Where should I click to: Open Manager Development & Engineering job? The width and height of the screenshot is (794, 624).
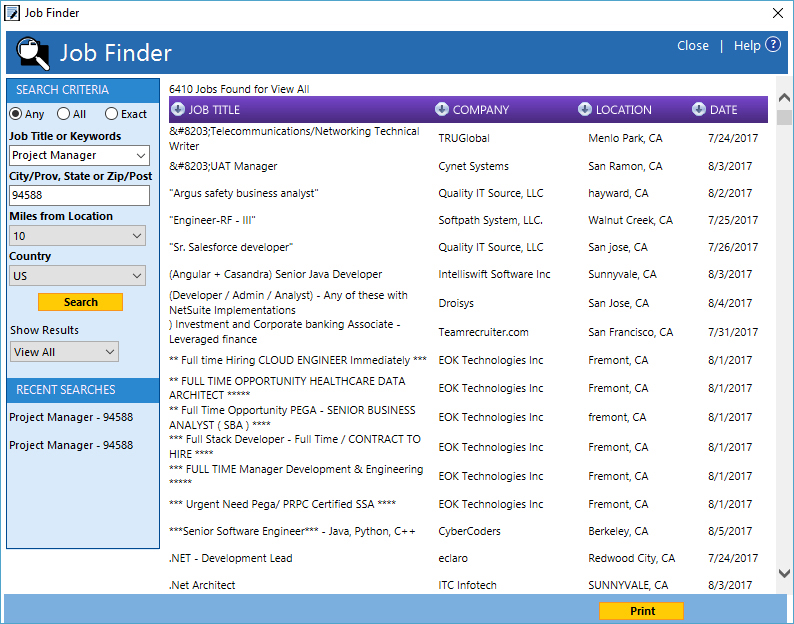coord(296,475)
